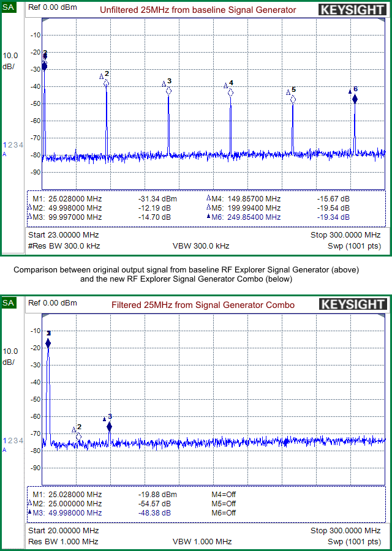Click 'M1: 25.028000 MHz' row with -31.34 dBm
Screen dimensions: 392x551
[x=105, y=199]
